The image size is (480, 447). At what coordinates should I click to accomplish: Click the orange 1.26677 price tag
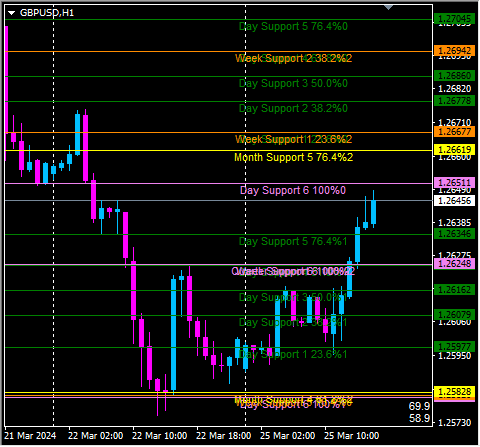(455, 132)
